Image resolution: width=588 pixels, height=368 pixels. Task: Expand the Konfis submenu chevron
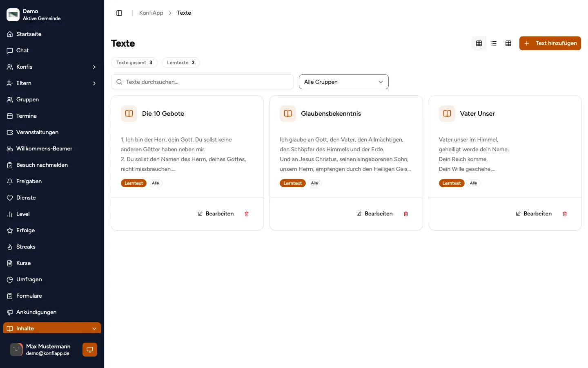[x=94, y=67]
